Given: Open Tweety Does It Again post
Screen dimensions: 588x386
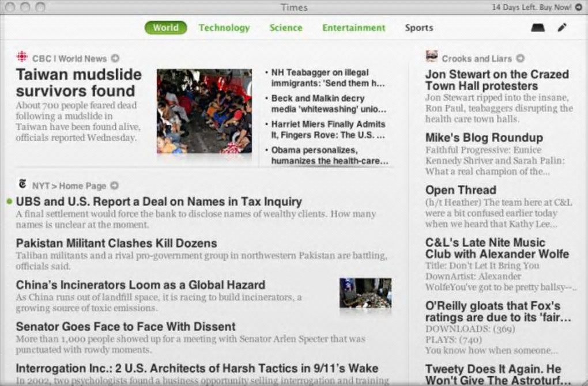Looking at the screenshot, I should point(498,374).
